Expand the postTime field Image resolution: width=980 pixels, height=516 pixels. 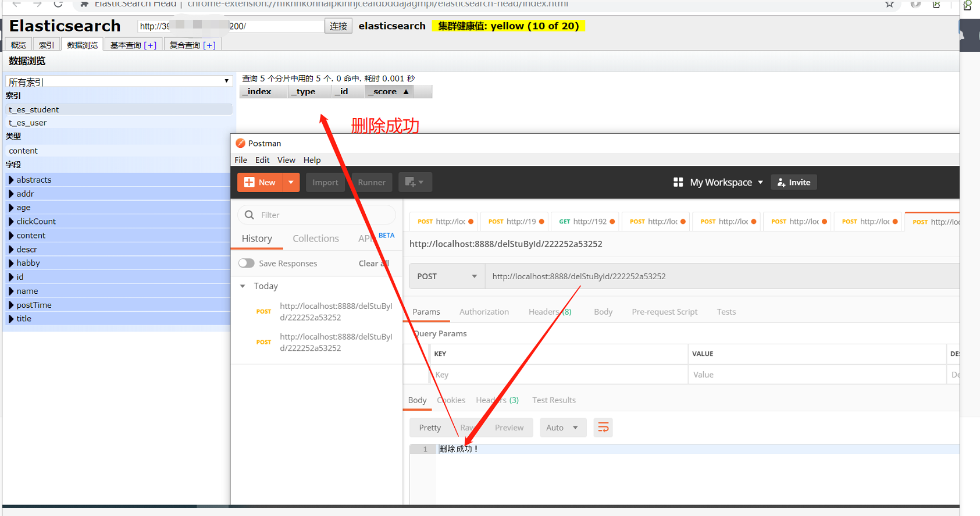(11, 305)
